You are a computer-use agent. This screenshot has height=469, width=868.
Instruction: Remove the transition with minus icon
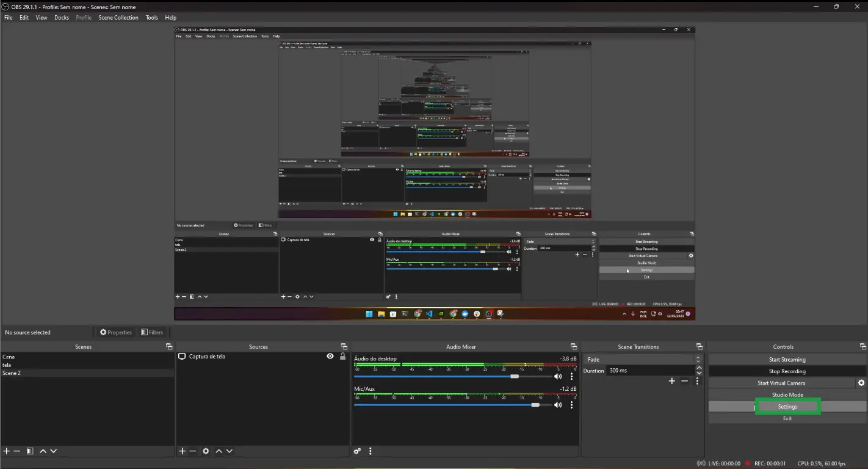684,381
